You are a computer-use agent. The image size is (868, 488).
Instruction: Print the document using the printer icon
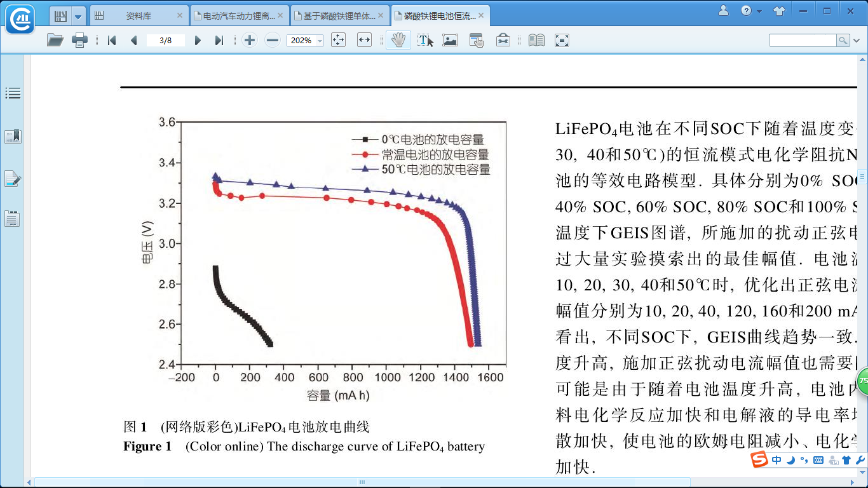tap(80, 41)
